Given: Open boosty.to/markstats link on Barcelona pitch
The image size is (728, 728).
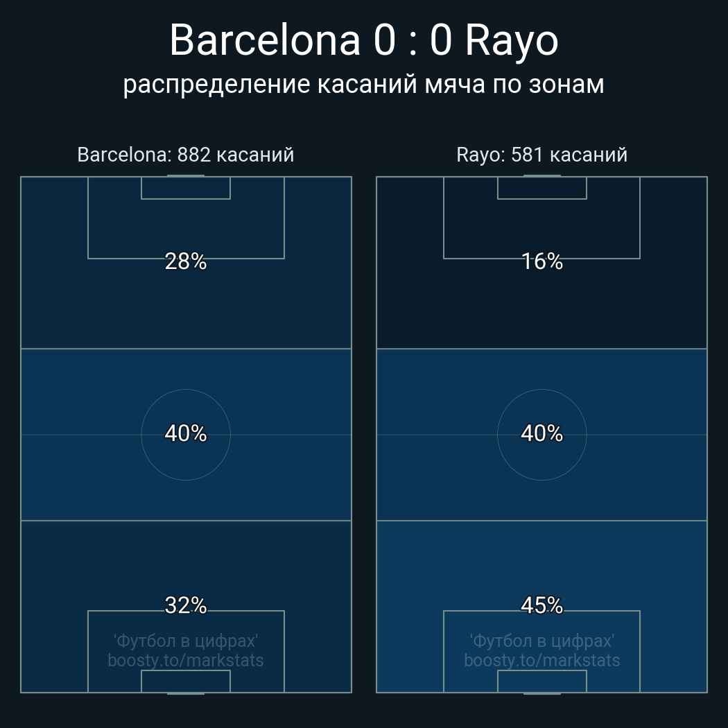Looking at the screenshot, I should point(185,660).
